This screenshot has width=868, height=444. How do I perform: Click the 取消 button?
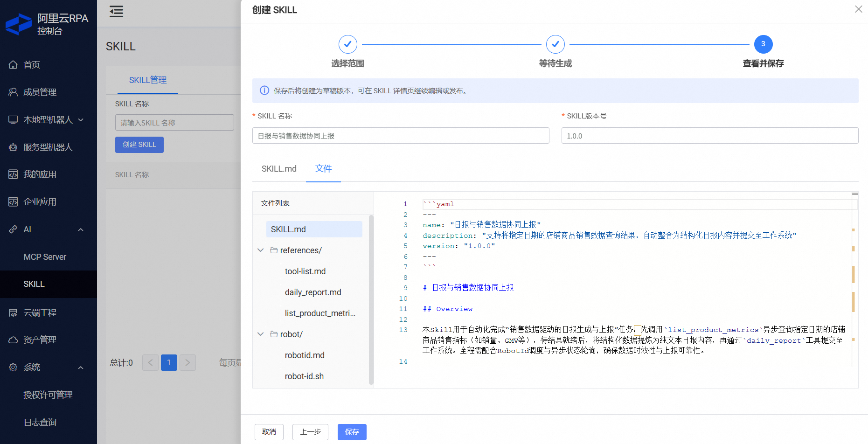click(269, 432)
